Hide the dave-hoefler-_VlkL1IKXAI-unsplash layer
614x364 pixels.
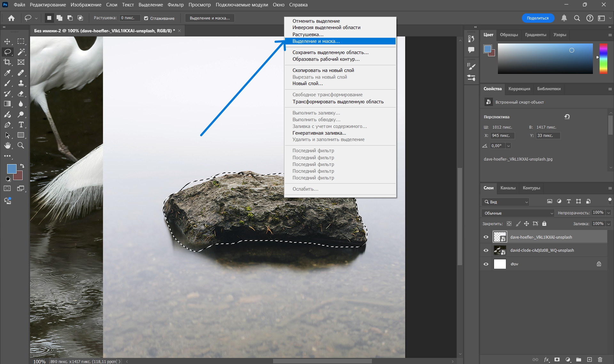point(486,237)
